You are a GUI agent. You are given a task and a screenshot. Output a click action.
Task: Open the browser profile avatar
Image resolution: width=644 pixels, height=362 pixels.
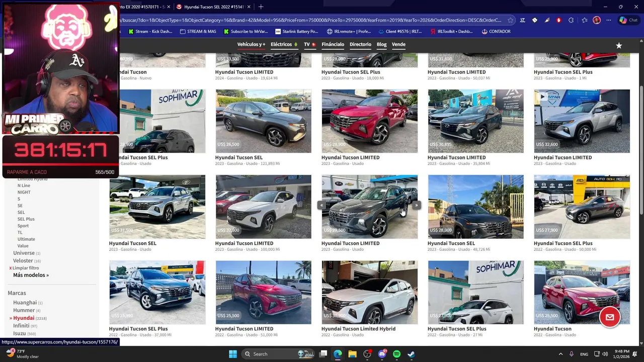click(597, 20)
